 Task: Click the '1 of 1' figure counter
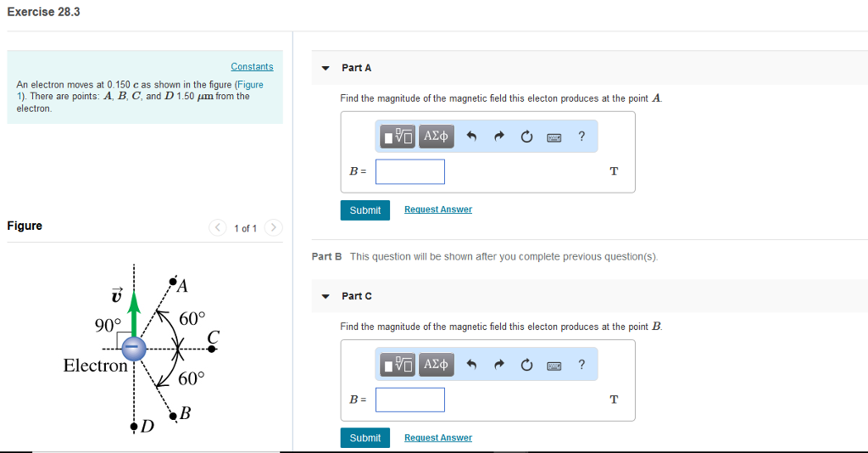pyautogui.click(x=245, y=228)
